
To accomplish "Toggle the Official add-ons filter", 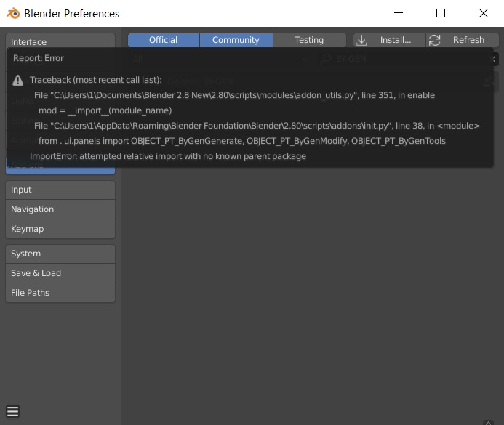I will pos(164,40).
